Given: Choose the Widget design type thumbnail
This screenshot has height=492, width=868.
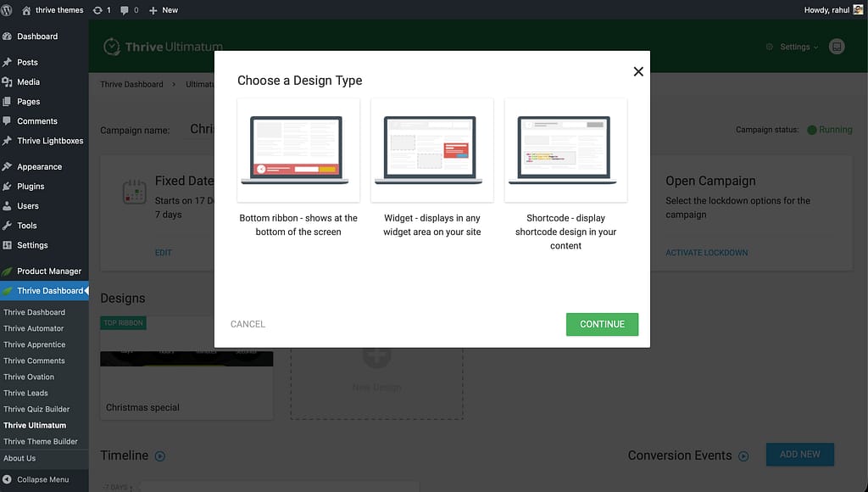Looking at the screenshot, I should (431, 150).
